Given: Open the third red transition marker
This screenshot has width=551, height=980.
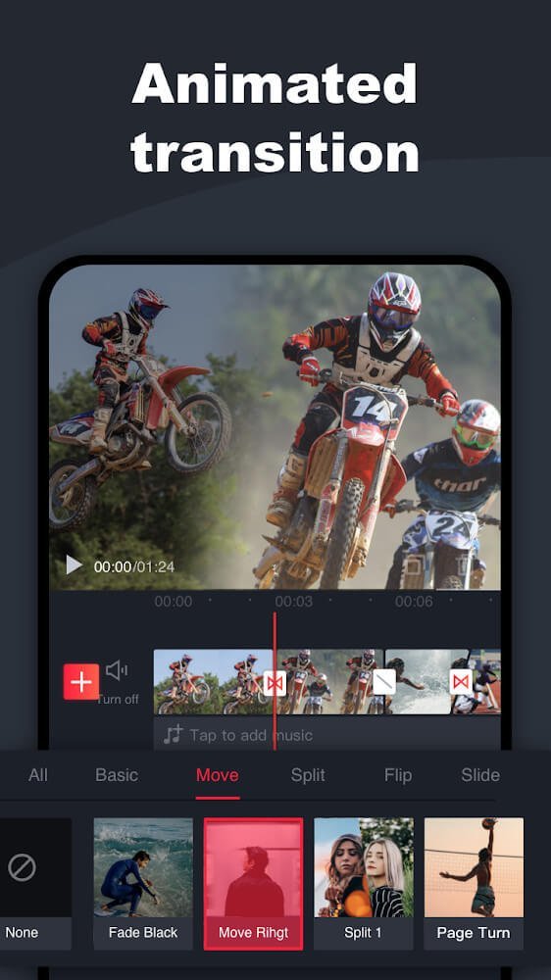Looking at the screenshot, I should tap(461, 682).
